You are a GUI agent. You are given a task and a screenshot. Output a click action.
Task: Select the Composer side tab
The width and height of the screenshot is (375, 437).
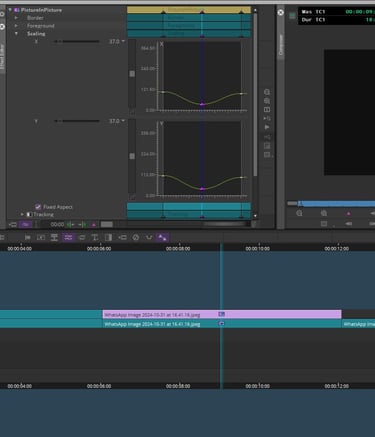click(281, 45)
